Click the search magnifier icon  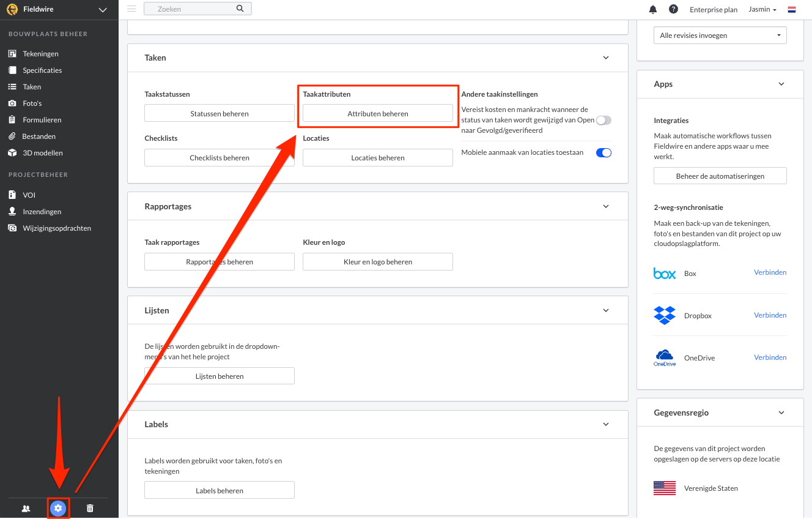[x=240, y=9]
